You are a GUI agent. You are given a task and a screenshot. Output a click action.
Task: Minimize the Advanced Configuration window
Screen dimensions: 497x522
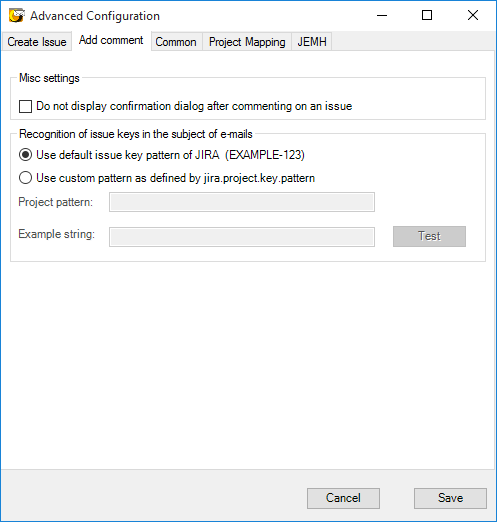[382, 15]
